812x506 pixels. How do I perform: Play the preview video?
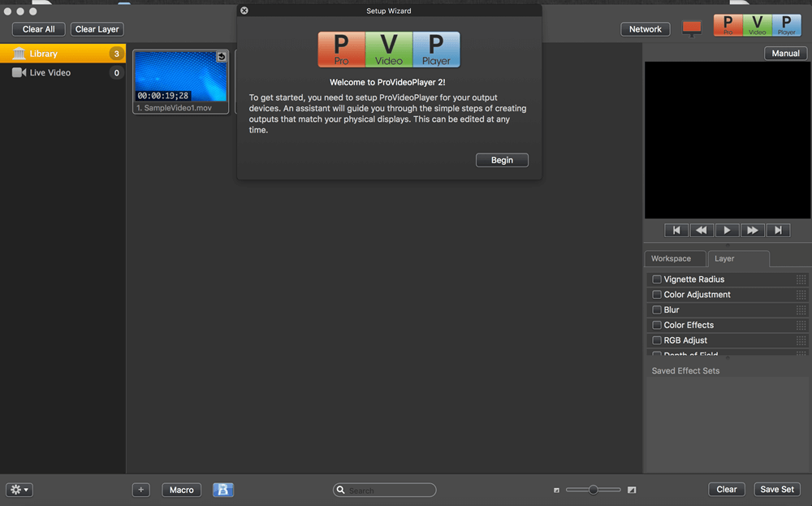tap(727, 230)
